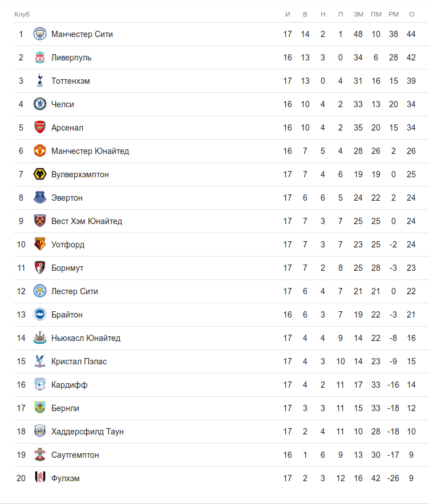This screenshot has width=429, height=504.
Task: Click the Fulham crest icon
Action: click(x=39, y=478)
